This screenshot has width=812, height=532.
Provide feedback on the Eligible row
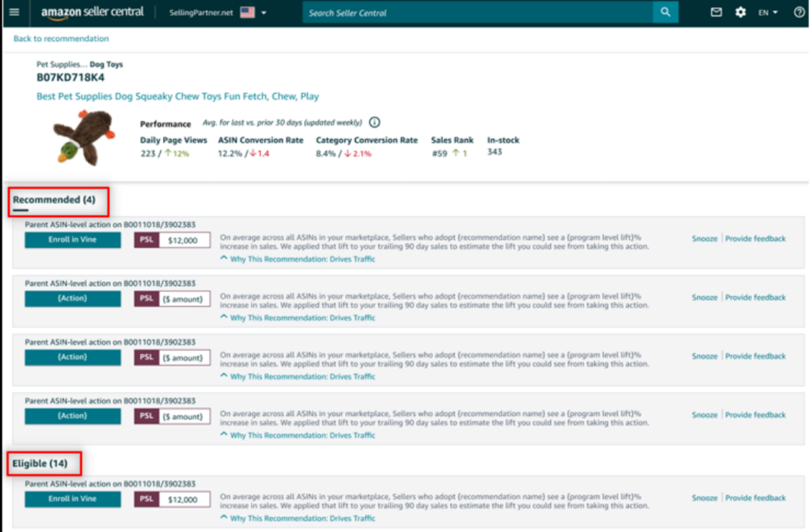click(x=755, y=498)
